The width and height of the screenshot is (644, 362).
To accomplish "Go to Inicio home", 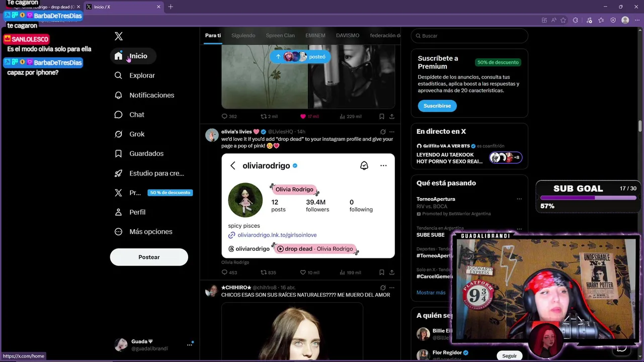I will click(133, 56).
